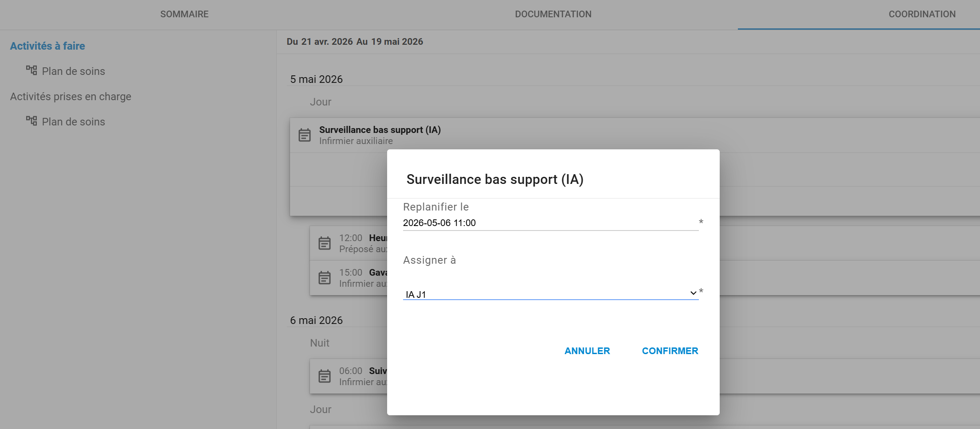
Task: Click tree icon beside second Plan de soins
Action: pos(31,121)
